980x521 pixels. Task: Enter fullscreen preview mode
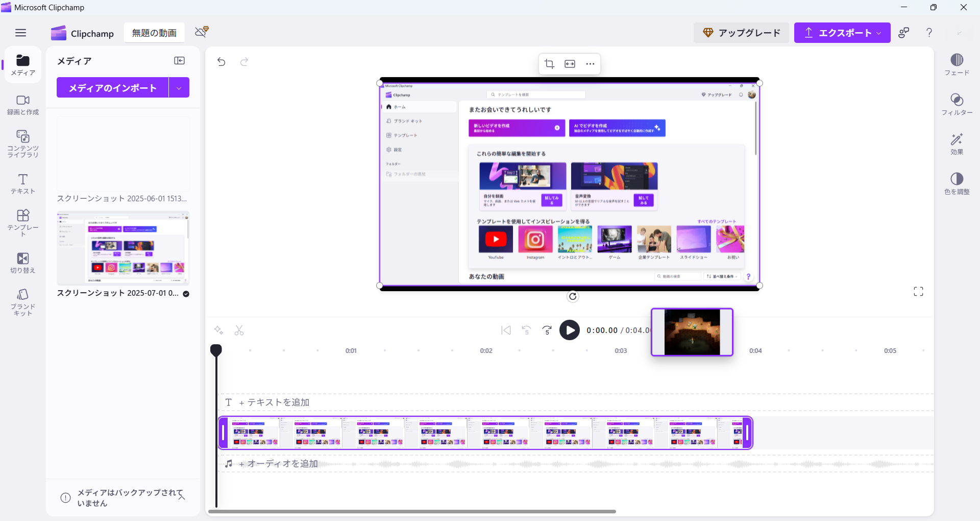pyautogui.click(x=918, y=291)
